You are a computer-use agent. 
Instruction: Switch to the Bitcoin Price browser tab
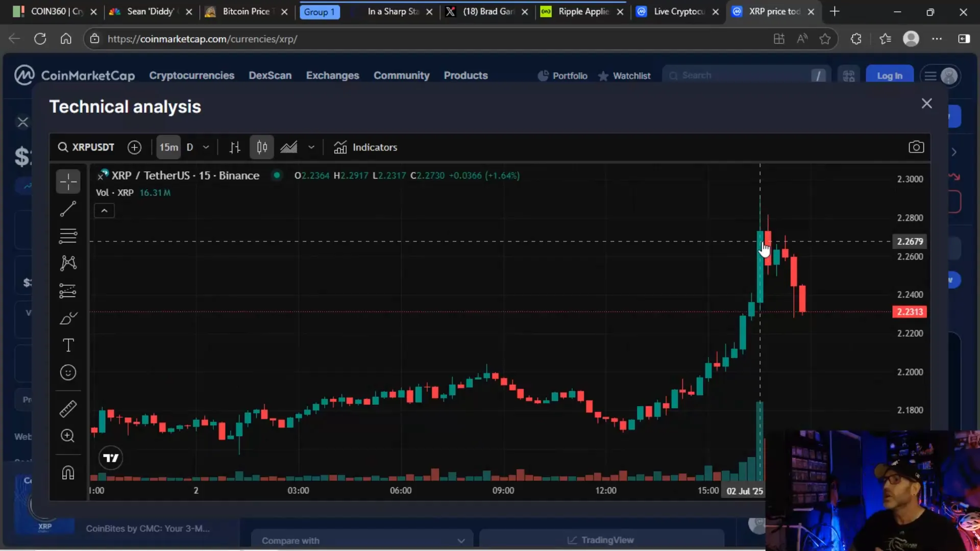coord(246,11)
